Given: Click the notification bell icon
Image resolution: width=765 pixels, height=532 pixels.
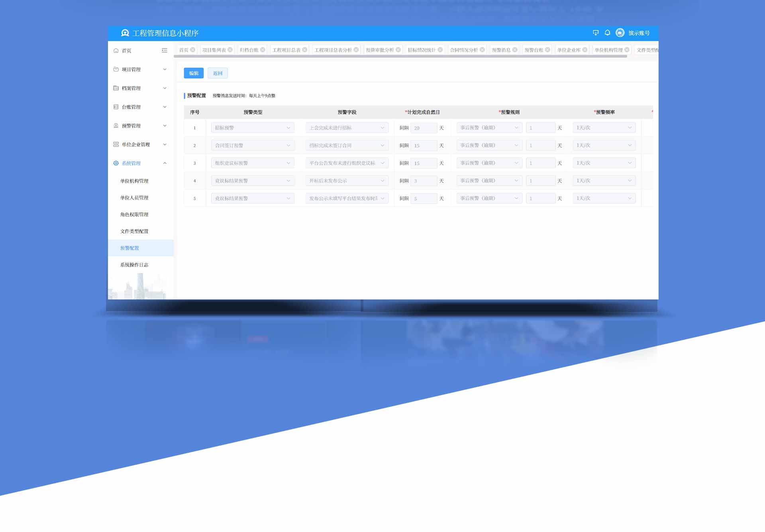Looking at the screenshot, I should [x=607, y=33].
